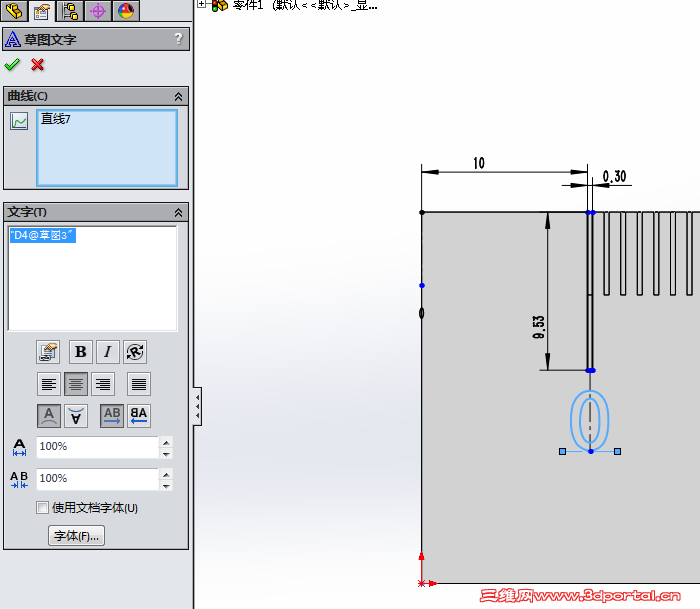Open the DisplayManager tab
The height and width of the screenshot is (609, 700).
pos(126,11)
